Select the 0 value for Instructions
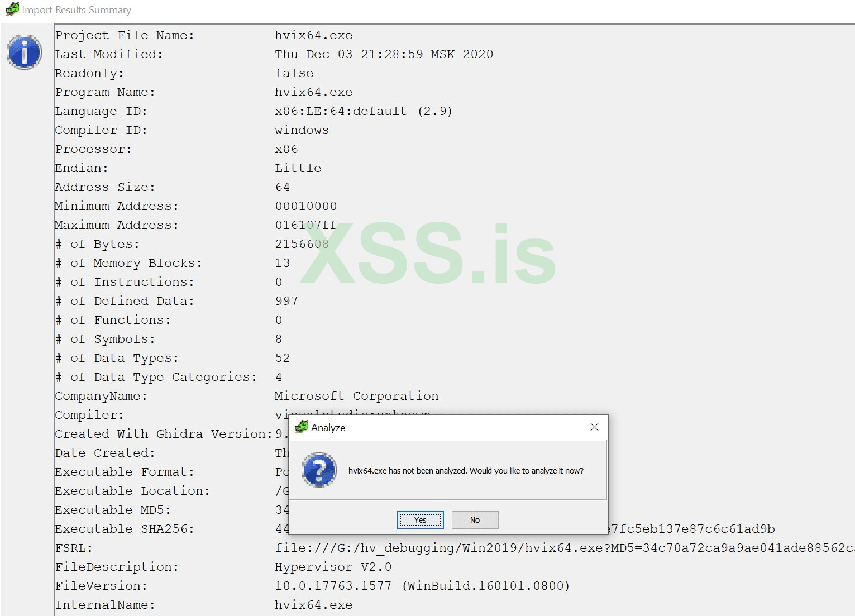The width and height of the screenshot is (855, 616). pyautogui.click(x=279, y=282)
